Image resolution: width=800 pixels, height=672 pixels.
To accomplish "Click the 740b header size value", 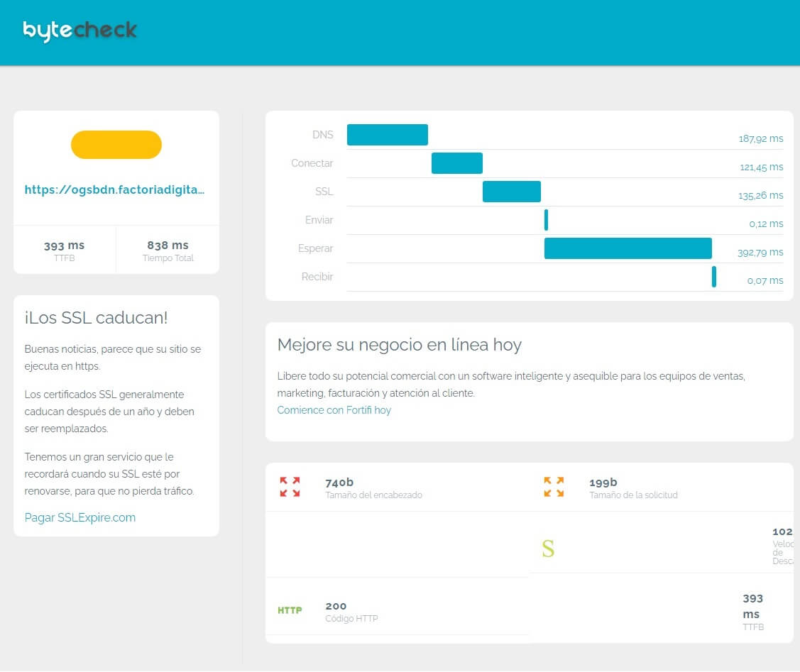I will [x=339, y=483].
